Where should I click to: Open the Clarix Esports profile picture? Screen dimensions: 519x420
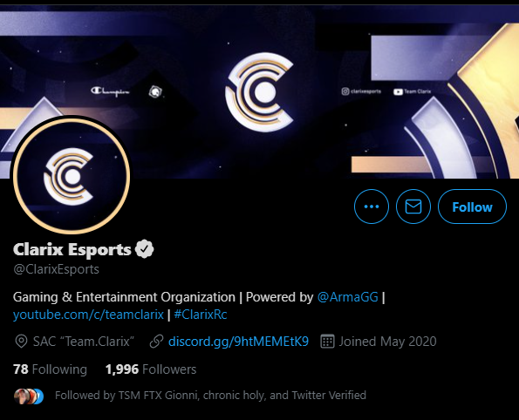click(72, 176)
